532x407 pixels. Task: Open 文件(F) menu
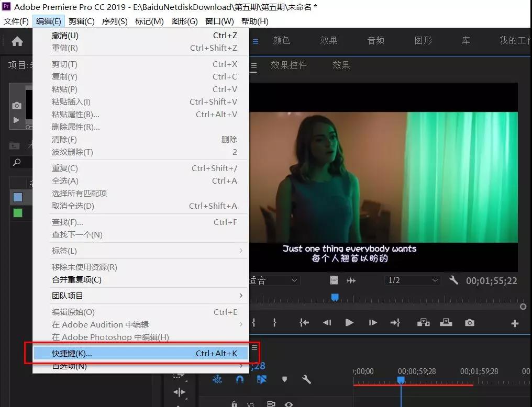point(16,21)
